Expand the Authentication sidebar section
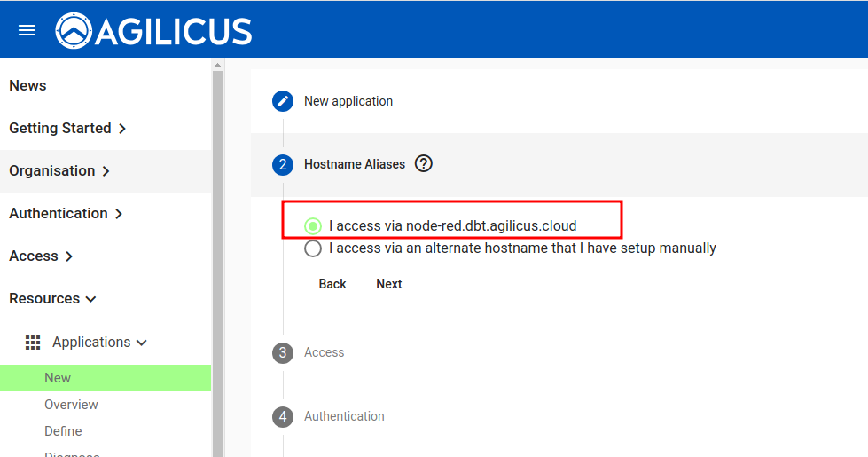Viewport: 868px width, 457px height. [66, 213]
